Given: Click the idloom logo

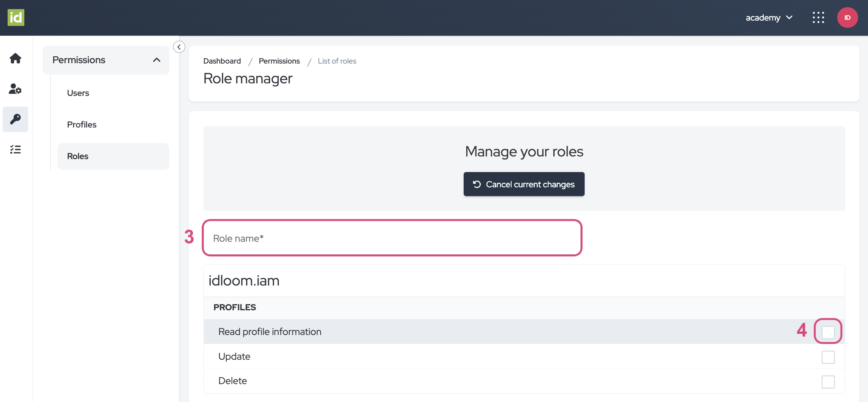Looking at the screenshot, I should (x=16, y=17).
